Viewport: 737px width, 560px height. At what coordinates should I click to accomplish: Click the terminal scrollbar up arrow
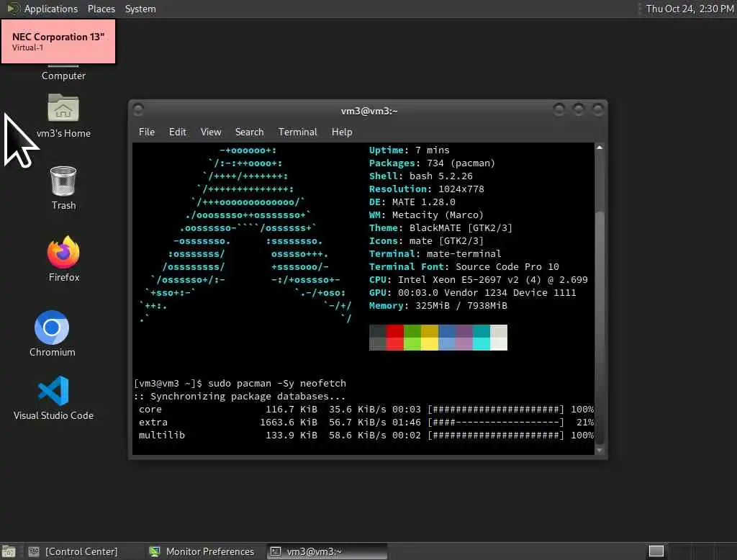click(600, 147)
